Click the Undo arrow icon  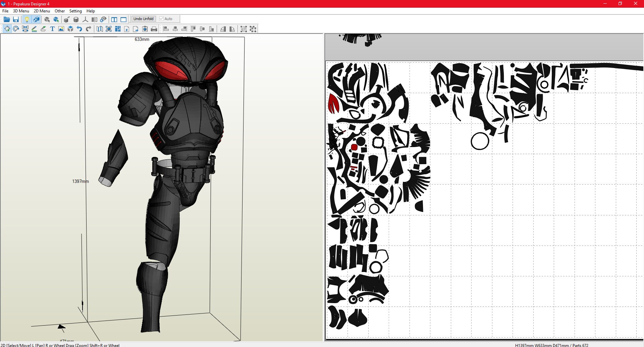click(79, 29)
